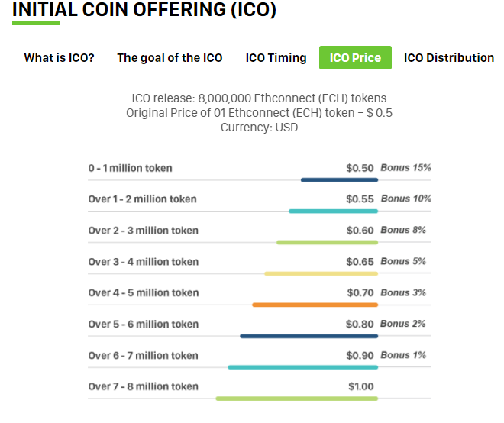Select the Over 4 - 5 million token label
The width and height of the screenshot is (504, 423).
point(143,293)
